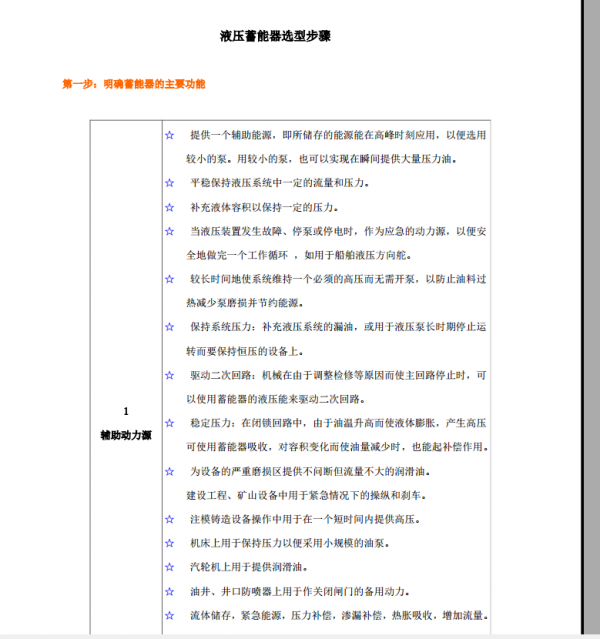
Task: Click the star bullet beside 注模铸造设备
Action: (169, 519)
